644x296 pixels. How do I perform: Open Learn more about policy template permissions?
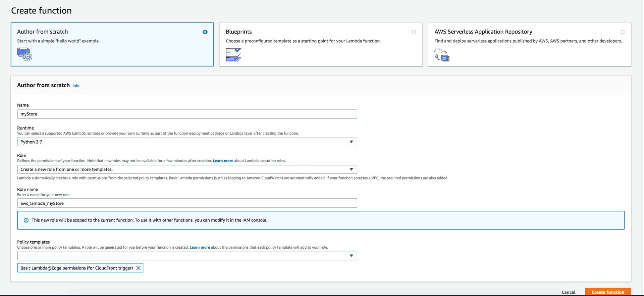click(200, 247)
